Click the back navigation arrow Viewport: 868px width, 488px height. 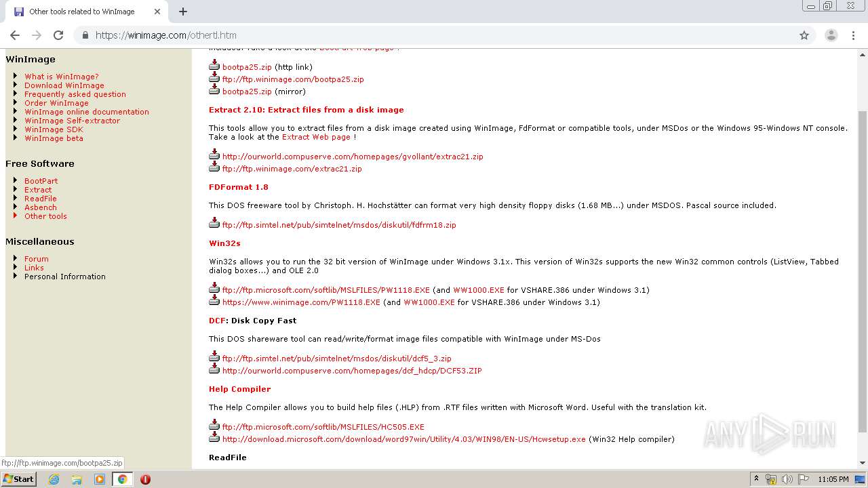point(15,35)
